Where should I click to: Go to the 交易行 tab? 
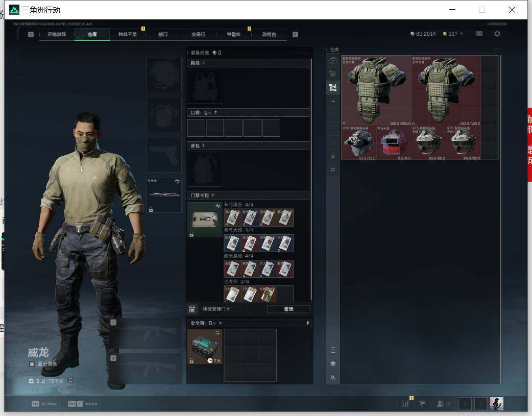(x=198, y=34)
